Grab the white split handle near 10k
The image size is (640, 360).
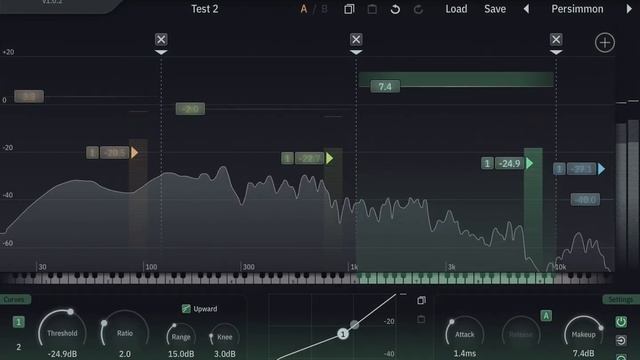click(x=556, y=52)
